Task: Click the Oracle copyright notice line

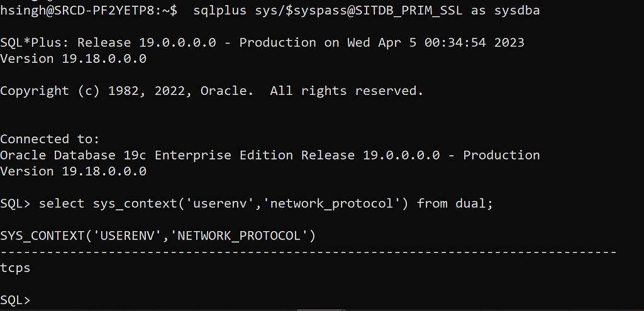Action: point(211,91)
